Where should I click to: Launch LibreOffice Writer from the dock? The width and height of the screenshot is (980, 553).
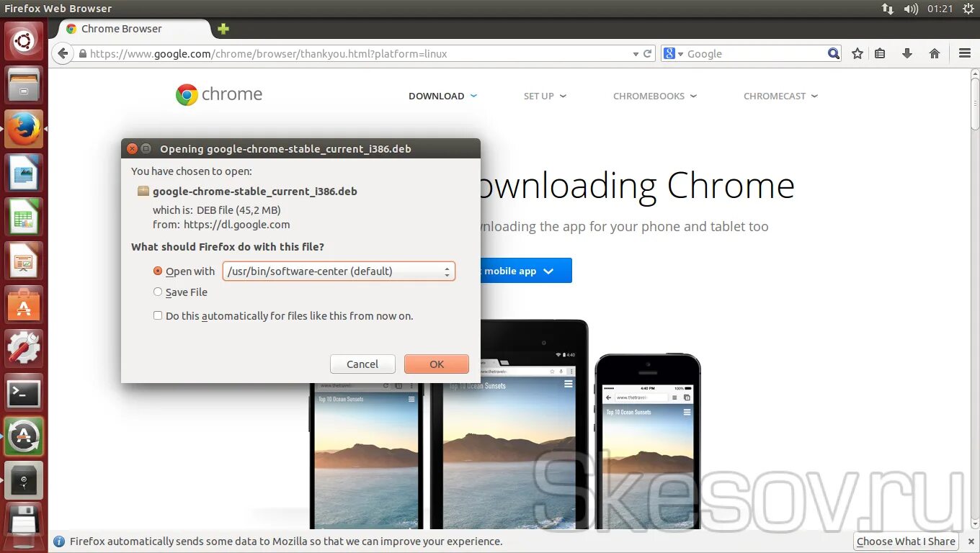pyautogui.click(x=24, y=173)
